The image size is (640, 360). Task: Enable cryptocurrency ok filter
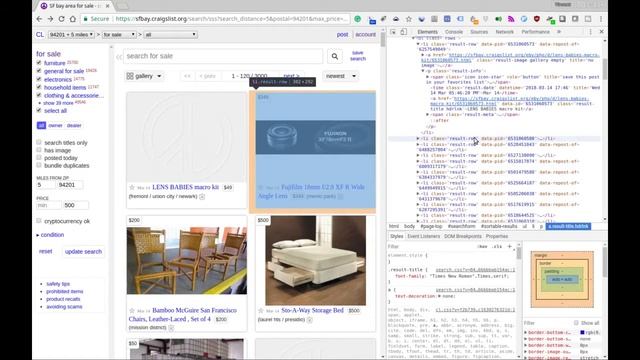pyautogui.click(x=39, y=221)
